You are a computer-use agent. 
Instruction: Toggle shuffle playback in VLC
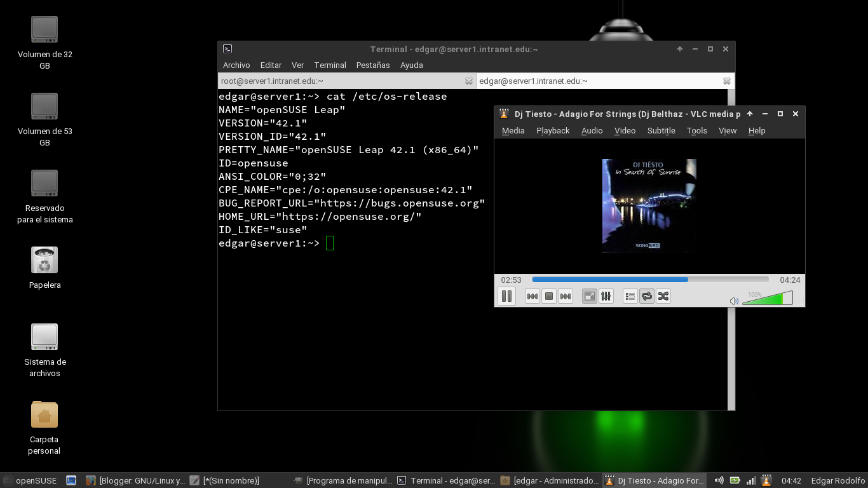coord(663,296)
